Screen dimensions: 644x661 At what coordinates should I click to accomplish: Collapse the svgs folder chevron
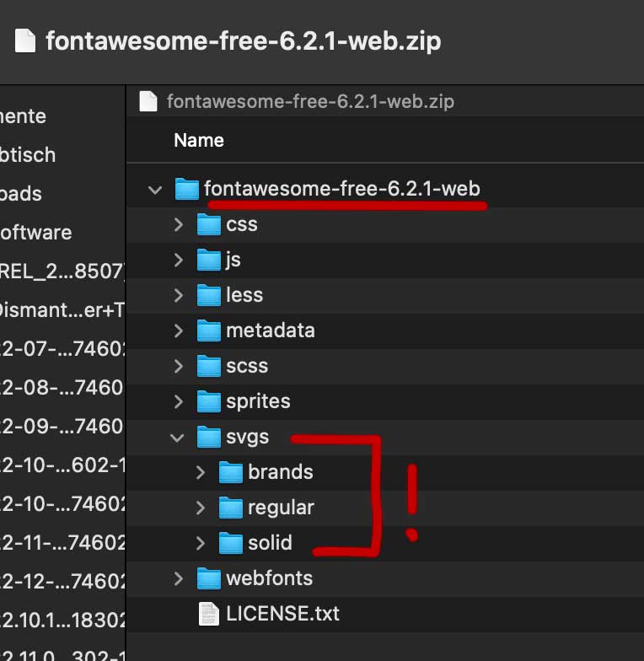(177, 438)
